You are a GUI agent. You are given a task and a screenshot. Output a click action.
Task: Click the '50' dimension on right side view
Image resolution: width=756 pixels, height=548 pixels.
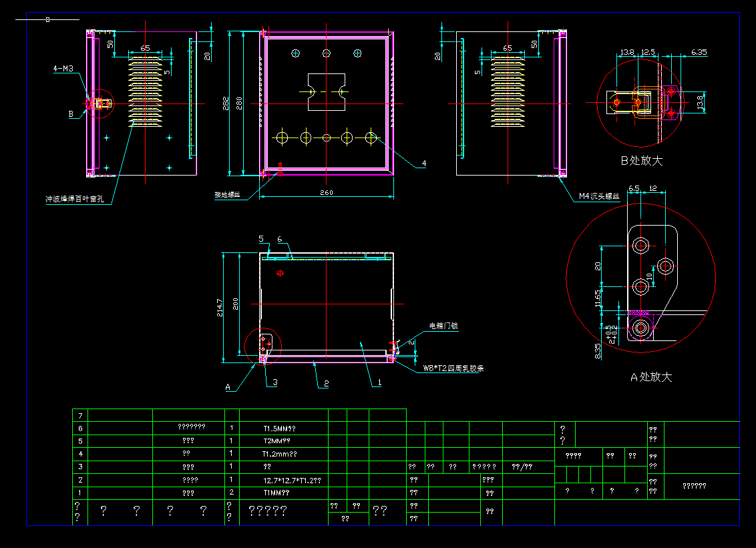pos(534,44)
